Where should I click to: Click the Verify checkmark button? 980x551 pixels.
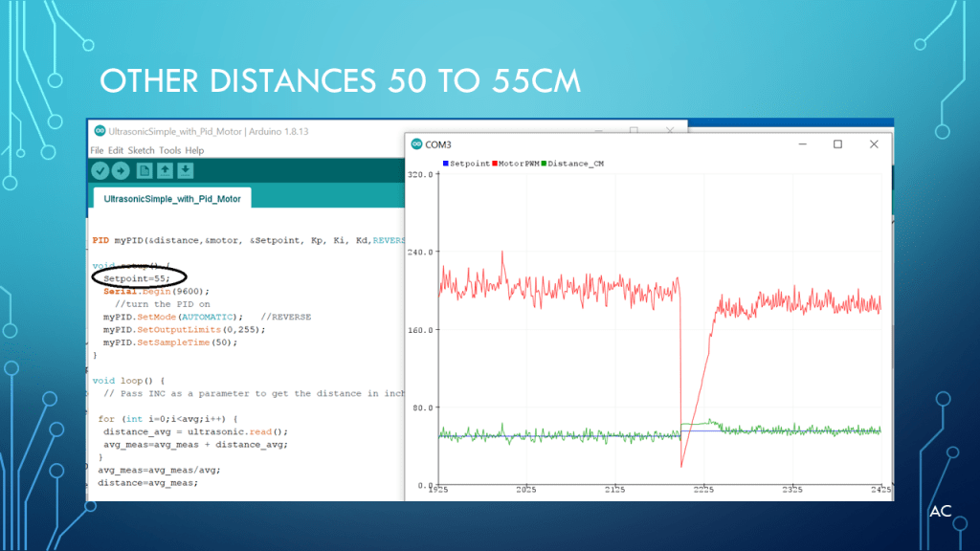(100, 170)
